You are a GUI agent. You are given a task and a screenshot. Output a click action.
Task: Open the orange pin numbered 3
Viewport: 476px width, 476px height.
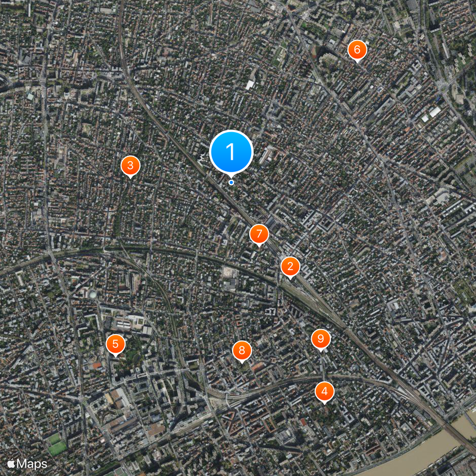[130, 165]
